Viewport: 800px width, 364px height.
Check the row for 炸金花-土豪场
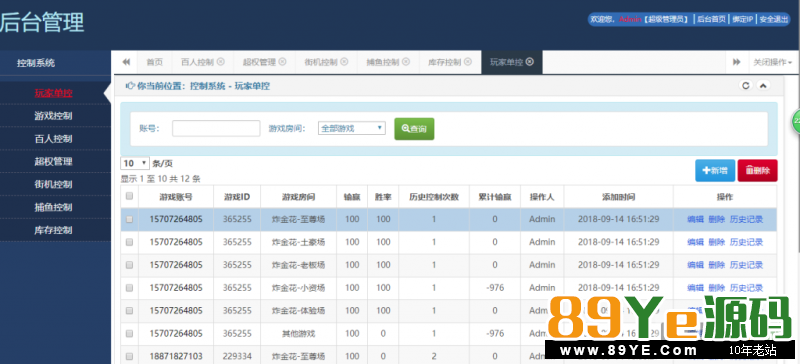[x=129, y=242]
